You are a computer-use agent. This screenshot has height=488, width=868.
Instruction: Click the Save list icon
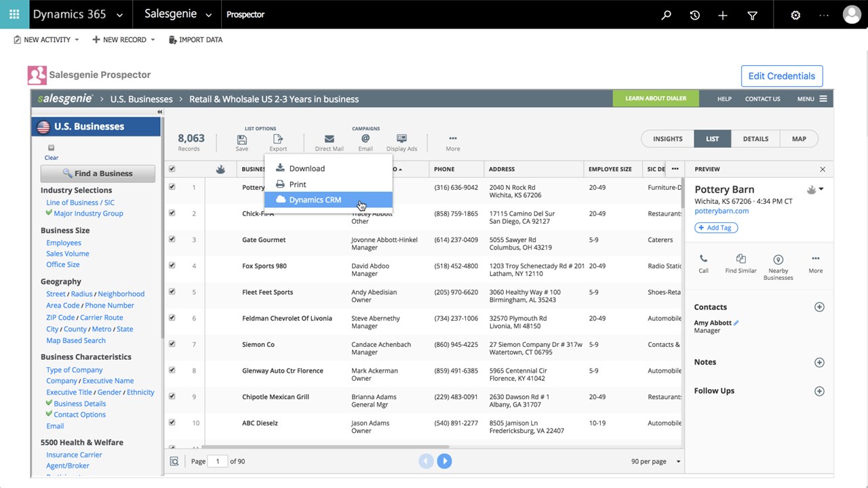point(242,142)
